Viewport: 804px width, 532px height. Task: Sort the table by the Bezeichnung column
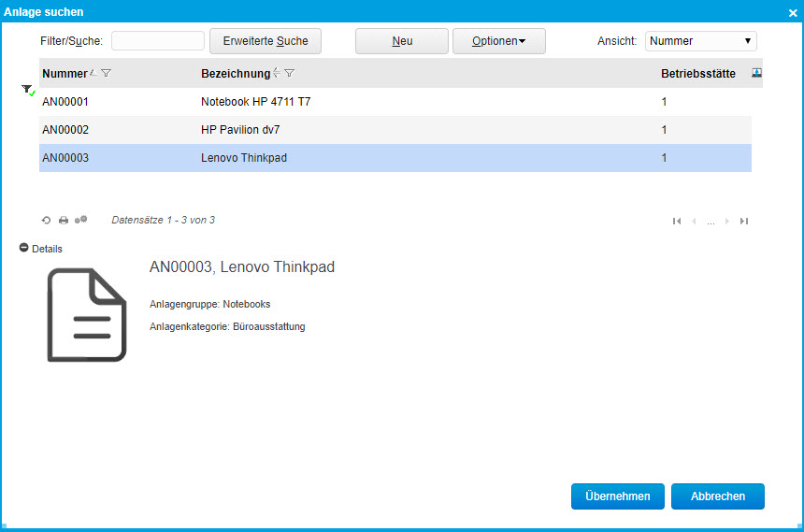(235, 74)
